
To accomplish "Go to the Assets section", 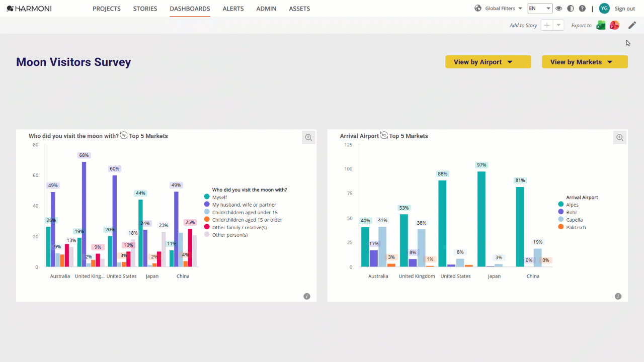I will tap(299, 9).
